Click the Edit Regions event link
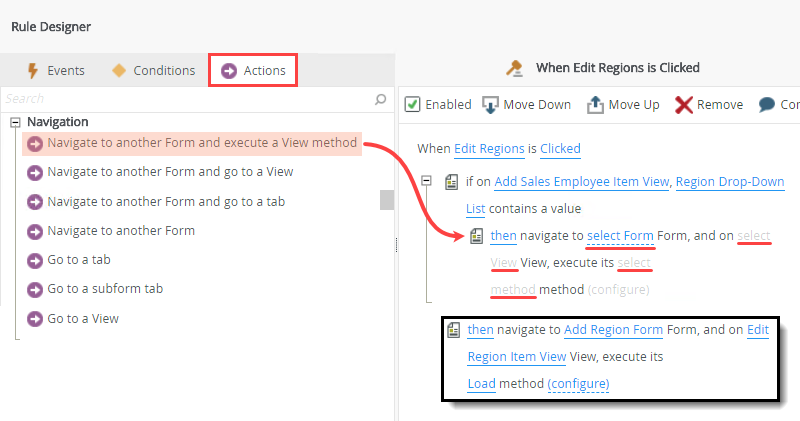This screenshot has width=800, height=421. click(489, 148)
